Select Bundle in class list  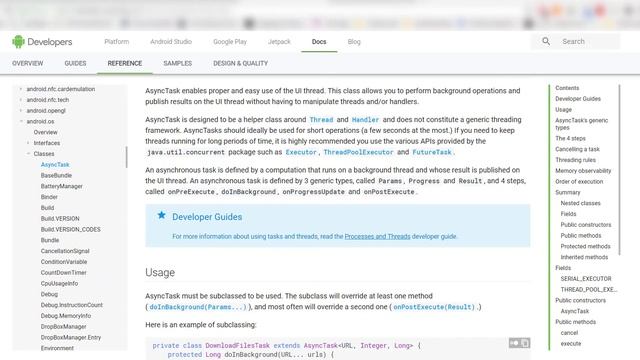coord(50,240)
